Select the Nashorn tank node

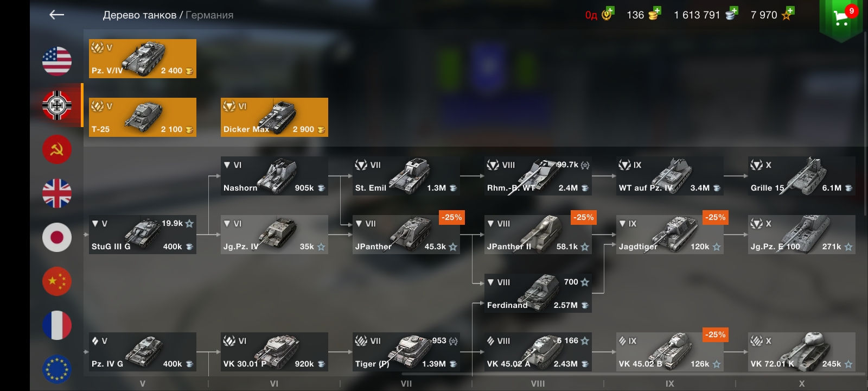pyautogui.click(x=275, y=176)
